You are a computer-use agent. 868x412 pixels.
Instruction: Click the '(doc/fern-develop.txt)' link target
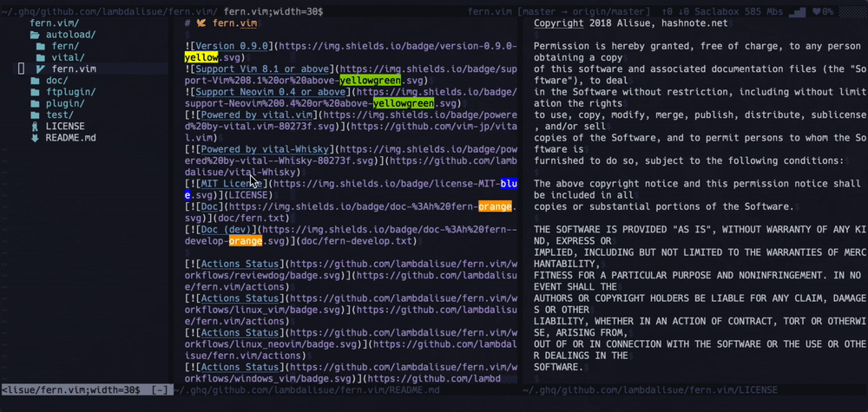point(359,241)
